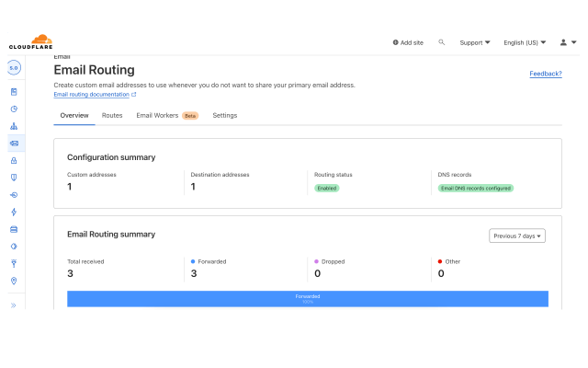Expand the user account dropdown arrow
The image size is (588, 368).
click(573, 42)
